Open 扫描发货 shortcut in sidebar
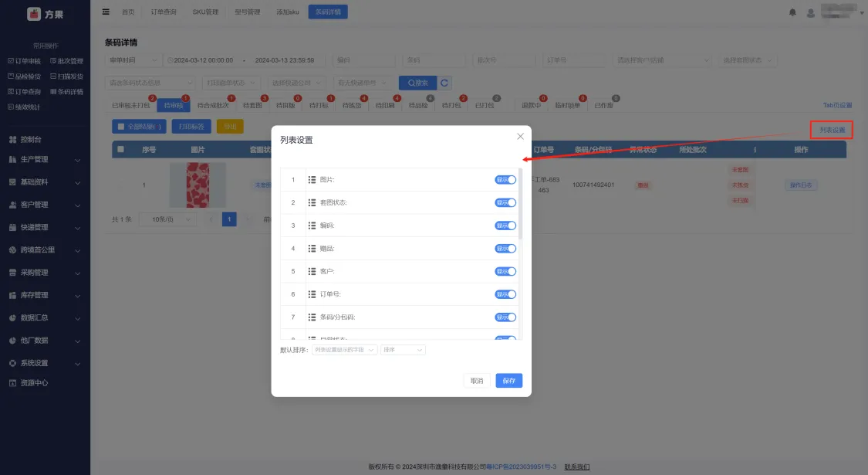 tap(66, 76)
